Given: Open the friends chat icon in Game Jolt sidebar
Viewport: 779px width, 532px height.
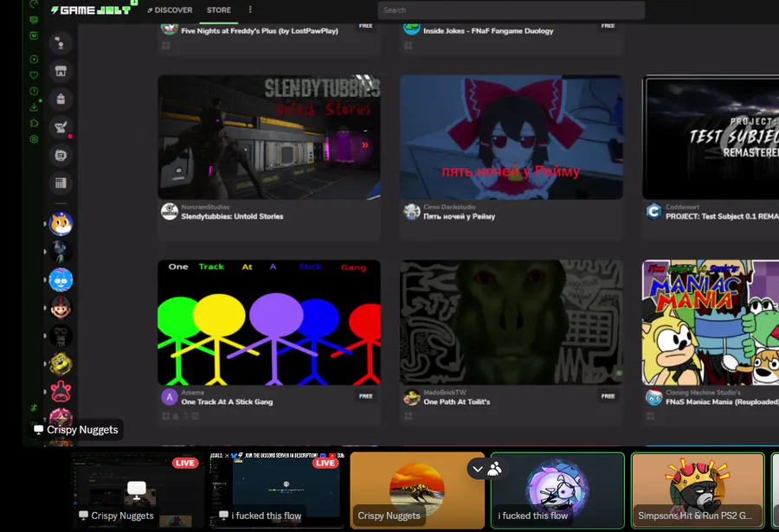Looking at the screenshot, I should coord(61,43).
